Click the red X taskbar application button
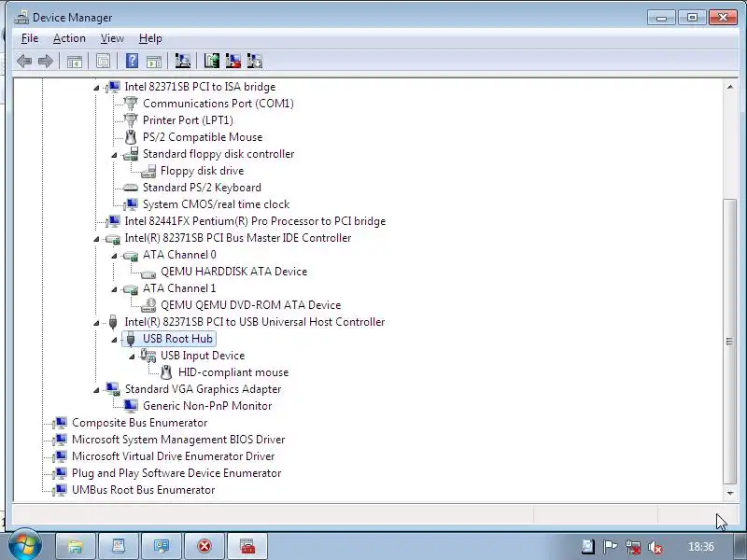 (204, 546)
